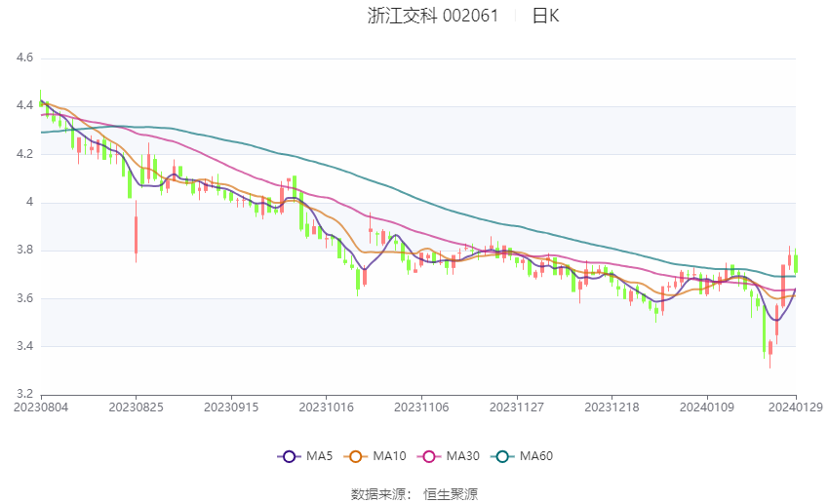Screen dimensions: 829x504
Task: Toggle the MA10 legend series
Action: pos(375,456)
